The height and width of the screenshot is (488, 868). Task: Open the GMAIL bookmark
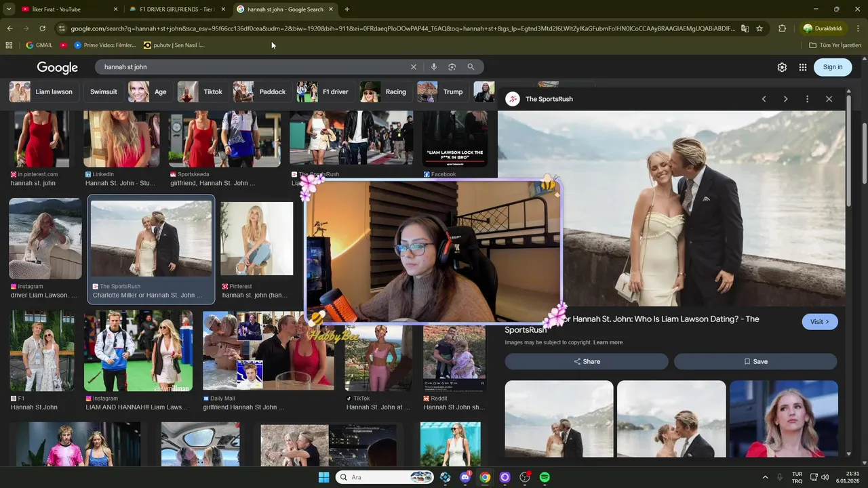coord(39,45)
